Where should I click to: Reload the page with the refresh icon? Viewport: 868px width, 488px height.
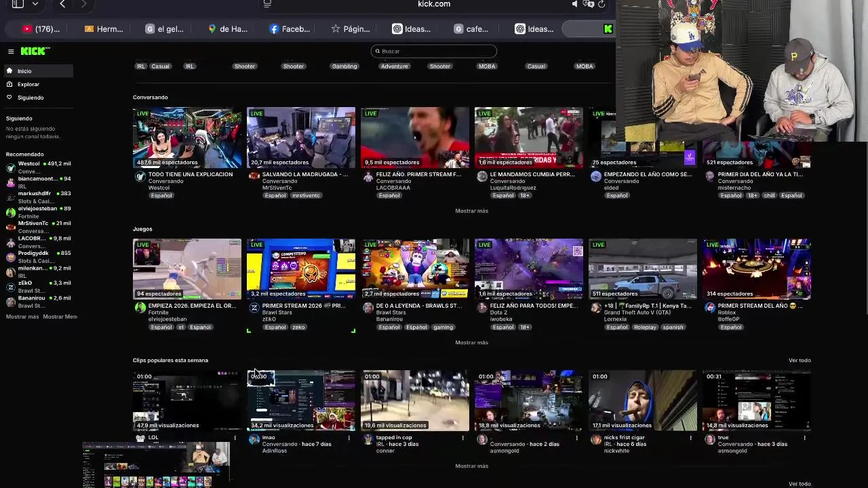click(601, 4)
